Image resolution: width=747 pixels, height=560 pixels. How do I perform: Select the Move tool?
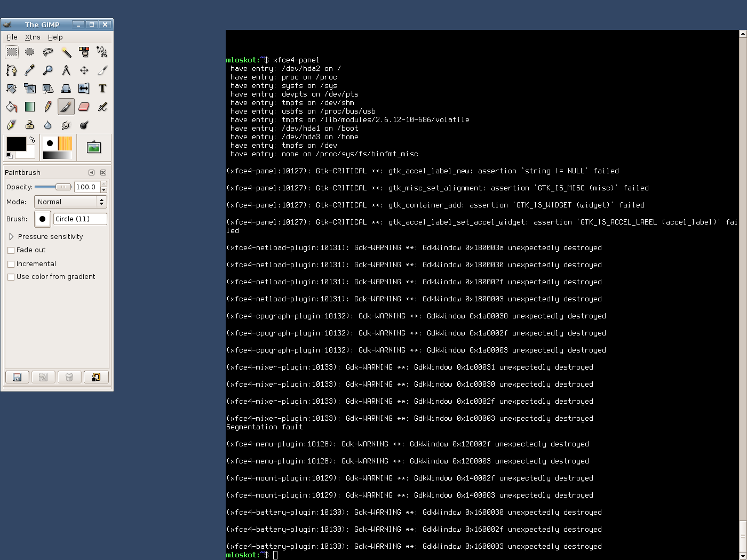84,70
